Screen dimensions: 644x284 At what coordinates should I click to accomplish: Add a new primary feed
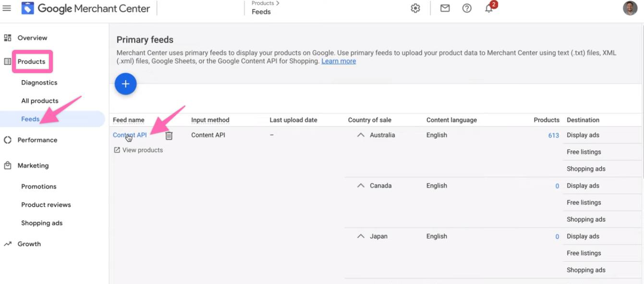click(x=126, y=84)
